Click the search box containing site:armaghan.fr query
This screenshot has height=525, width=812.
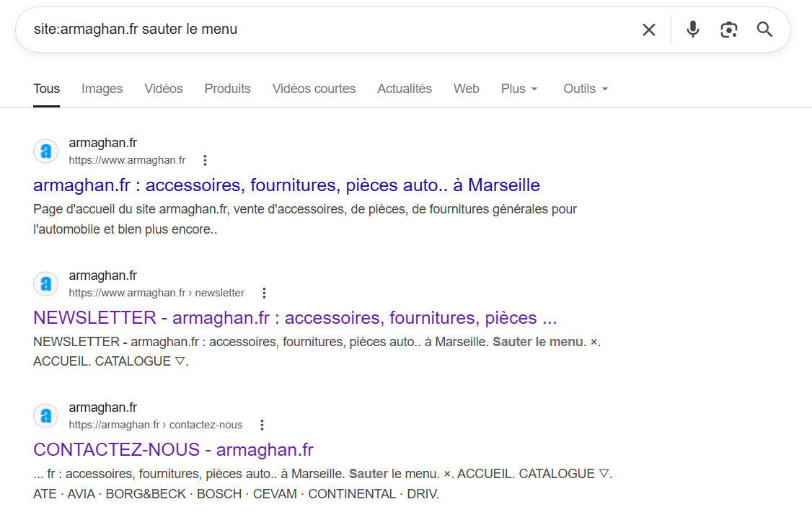click(325, 30)
